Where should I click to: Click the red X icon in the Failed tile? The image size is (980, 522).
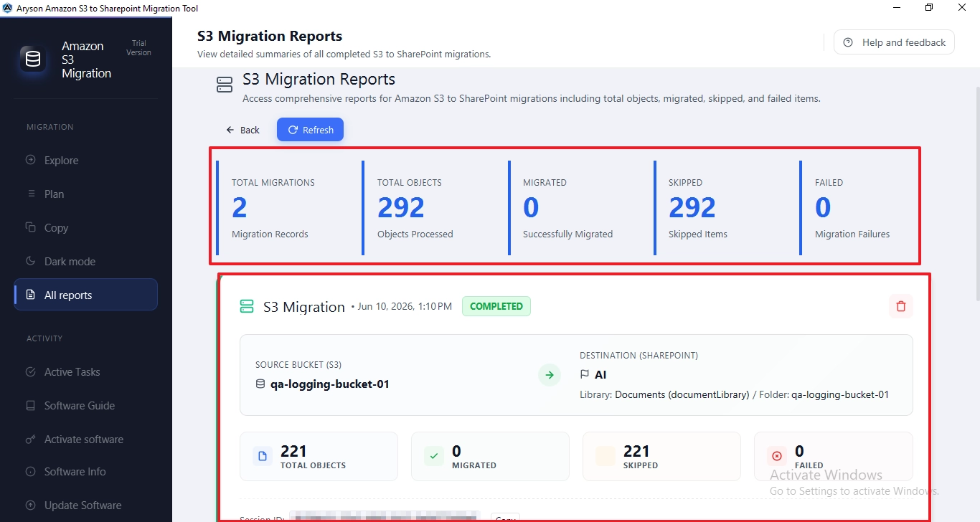(777, 456)
